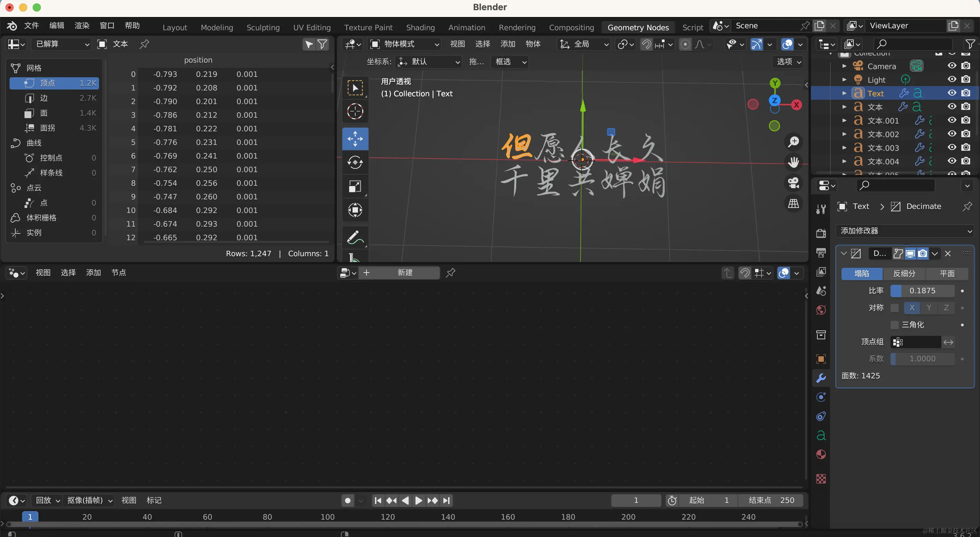Select the Rotate tool
The width and height of the screenshot is (980, 537).
pos(355,163)
